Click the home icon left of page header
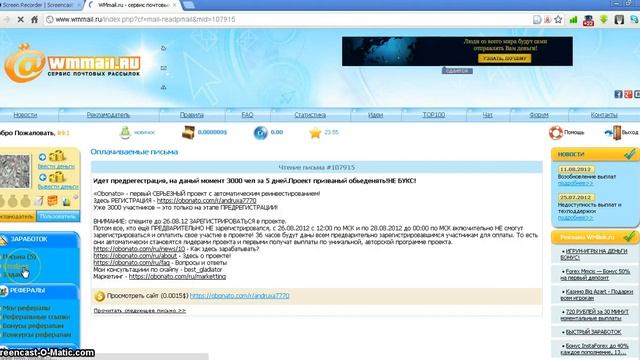 164,48
